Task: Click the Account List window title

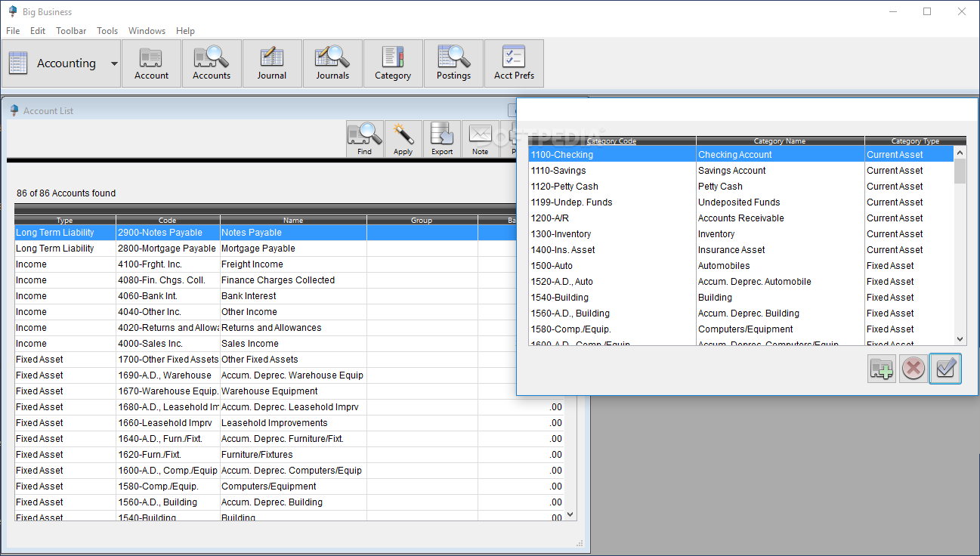Action: click(x=48, y=111)
